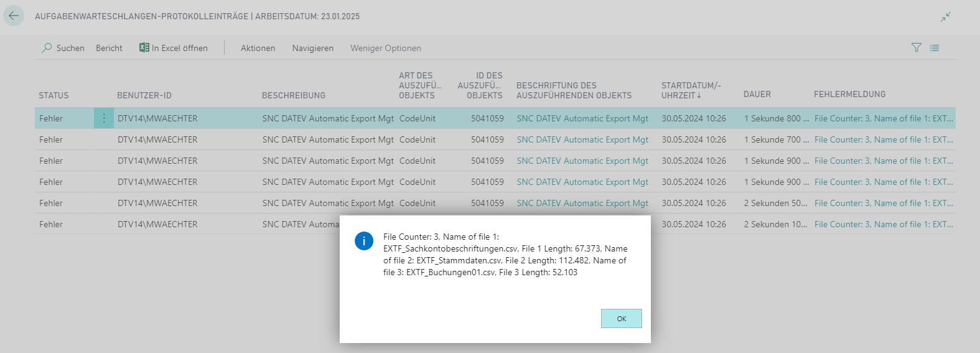
Task: Select the third row's Fehler status cell
Action: (51, 161)
